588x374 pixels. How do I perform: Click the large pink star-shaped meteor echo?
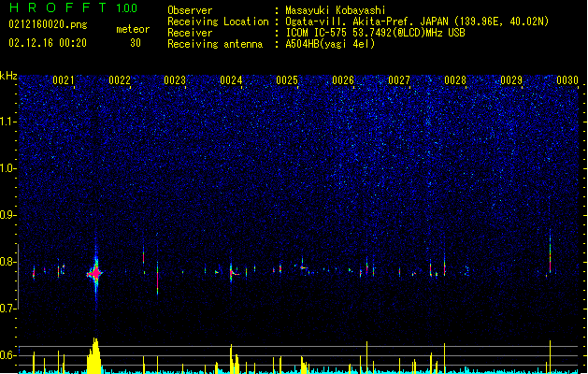point(95,273)
